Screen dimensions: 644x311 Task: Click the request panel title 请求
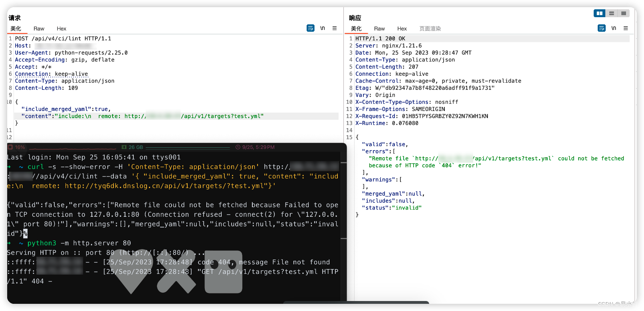14,18
